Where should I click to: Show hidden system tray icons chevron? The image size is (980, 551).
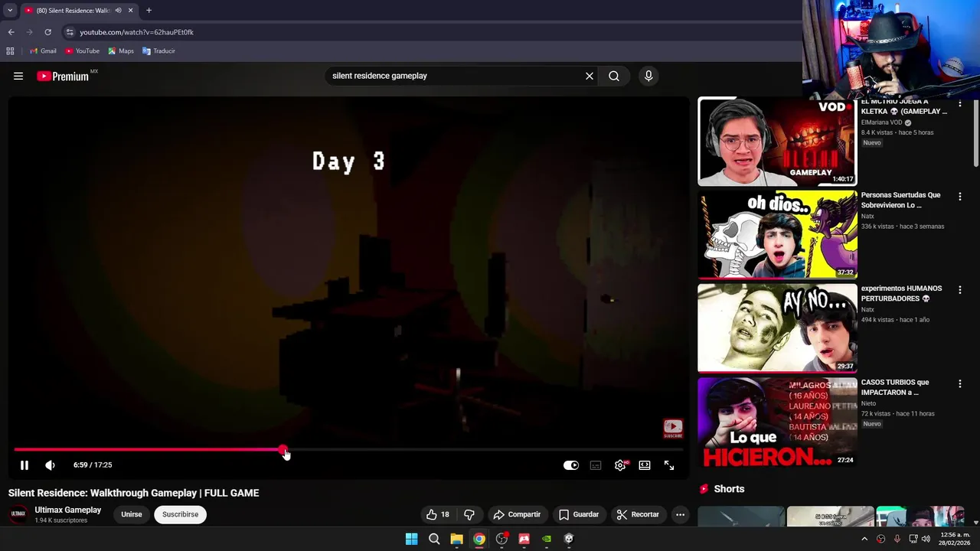(x=864, y=539)
